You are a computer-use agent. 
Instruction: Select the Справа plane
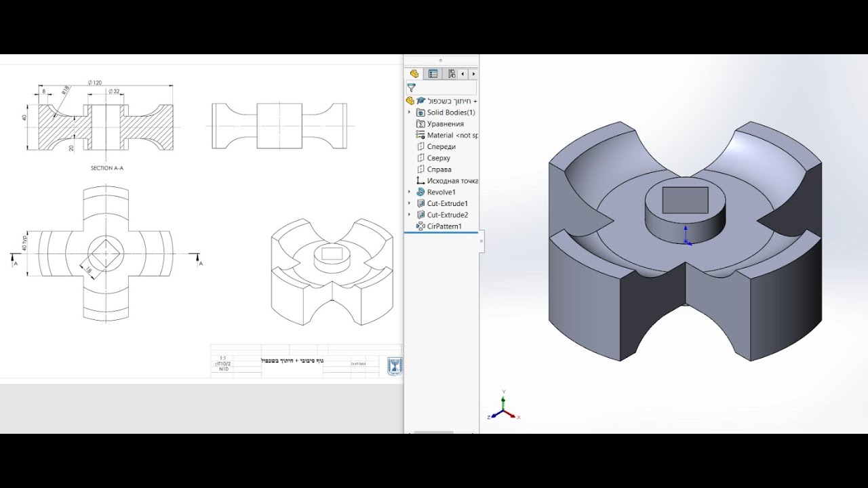439,169
